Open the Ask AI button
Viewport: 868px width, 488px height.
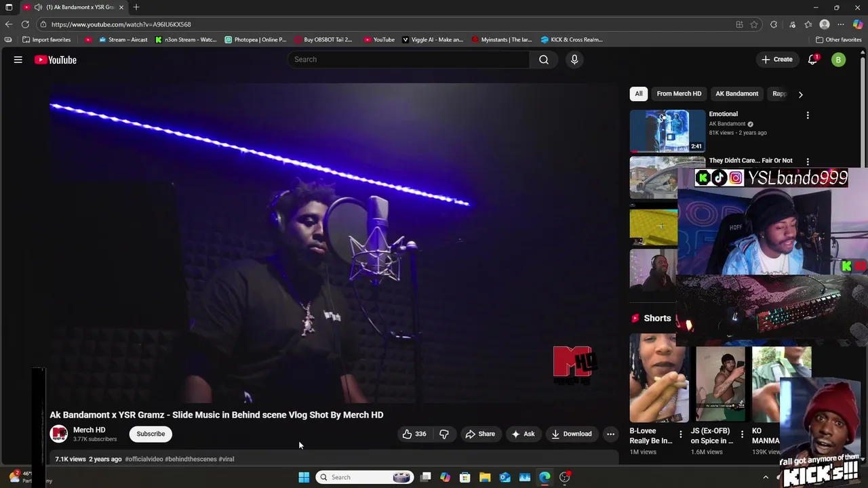(x=523, y=434)
